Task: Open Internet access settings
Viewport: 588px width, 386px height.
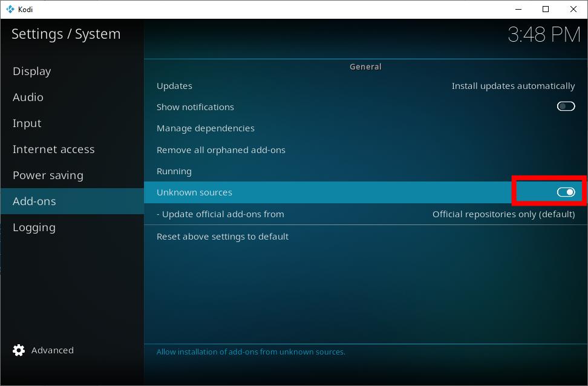Action: (72, 149)
